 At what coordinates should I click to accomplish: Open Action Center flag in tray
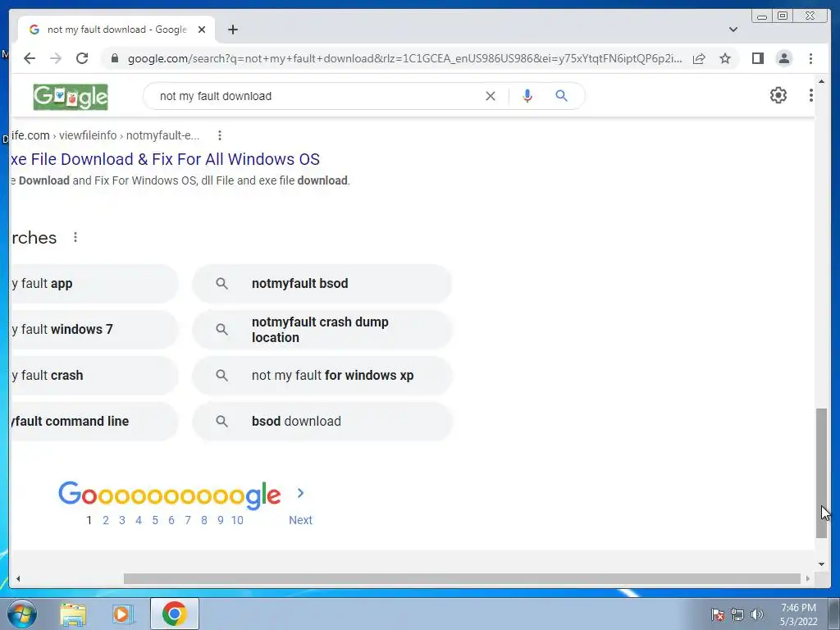717,614
